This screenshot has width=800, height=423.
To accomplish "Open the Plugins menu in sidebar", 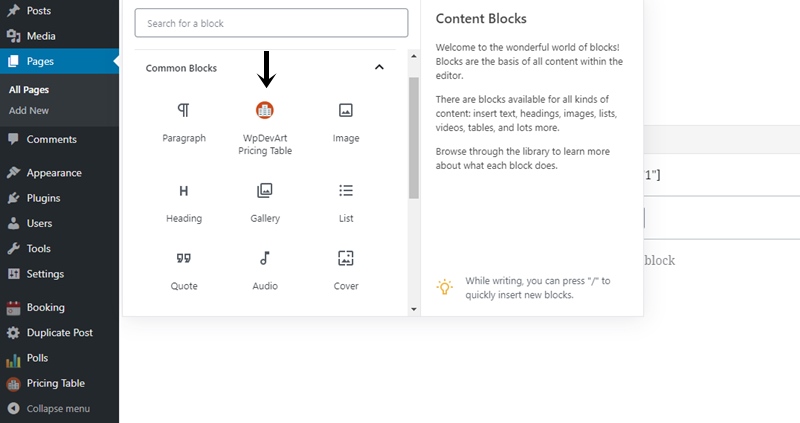I will pos(59,198).
